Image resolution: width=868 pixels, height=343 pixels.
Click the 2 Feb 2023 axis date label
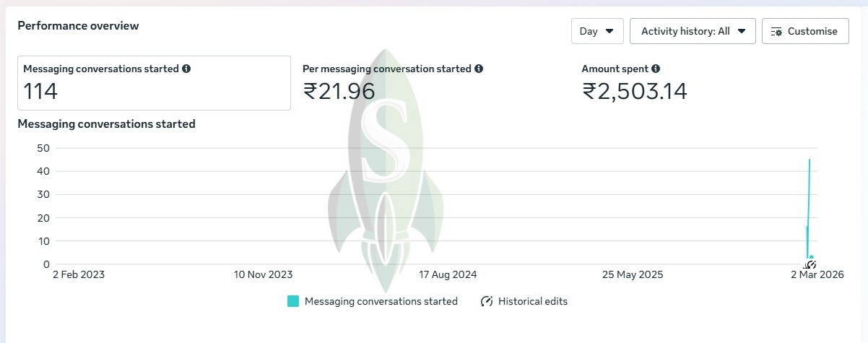click(x=79, y=274)
